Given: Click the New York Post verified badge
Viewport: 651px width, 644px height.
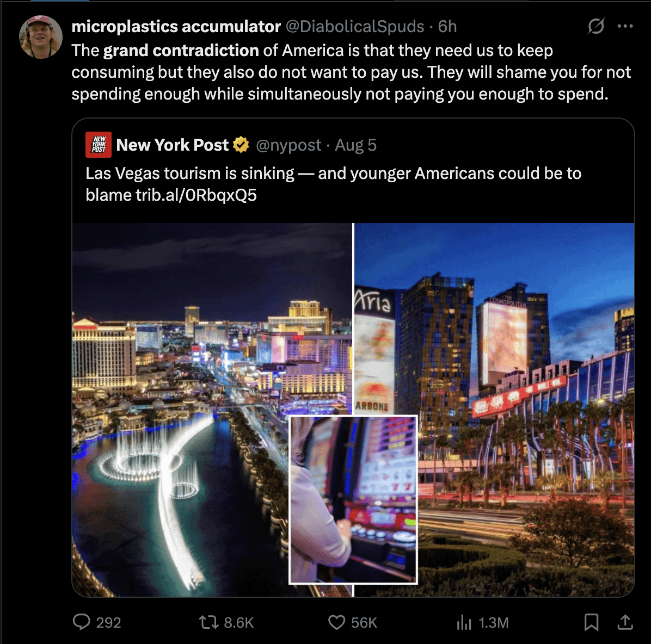Looking at the screenshot, I should pos(241,145).
